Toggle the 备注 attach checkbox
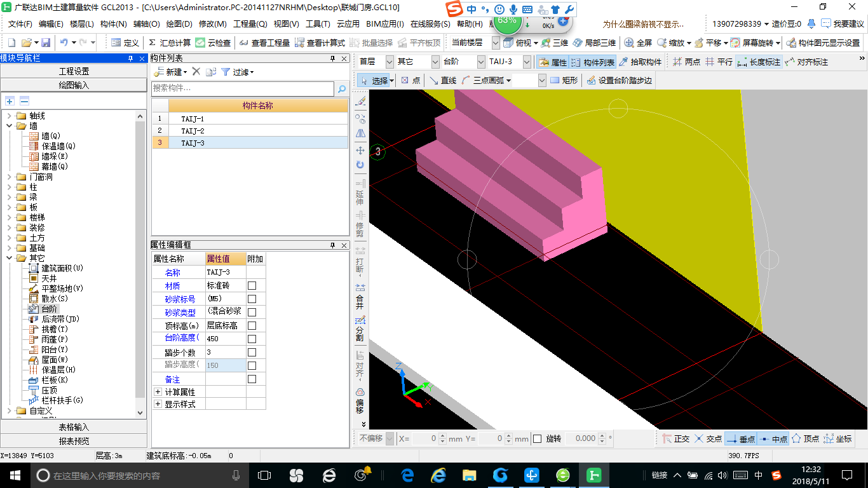Screen dimensions: 868x488 [x=252, y=379]
